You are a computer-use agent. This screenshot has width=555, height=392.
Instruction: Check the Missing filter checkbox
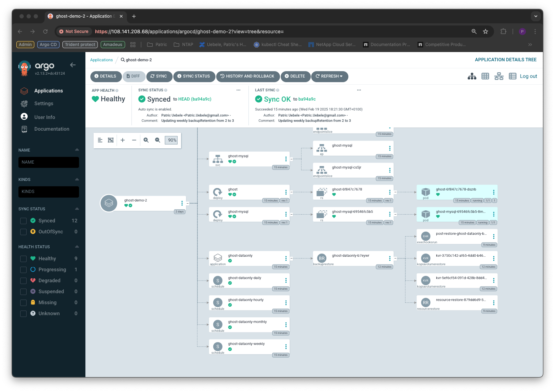[23, 303]
